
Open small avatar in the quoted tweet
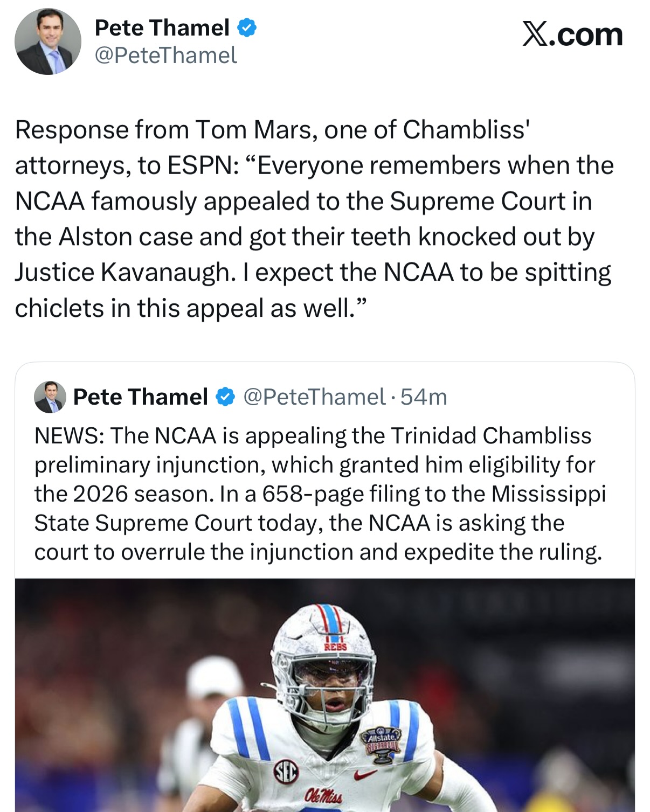[x=50, y=397]
